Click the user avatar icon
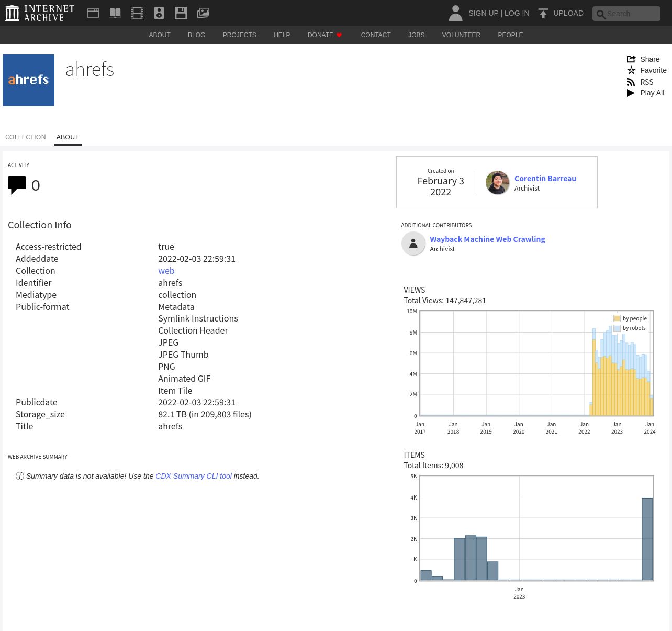The image size is (672, 631). pos(456,13)
